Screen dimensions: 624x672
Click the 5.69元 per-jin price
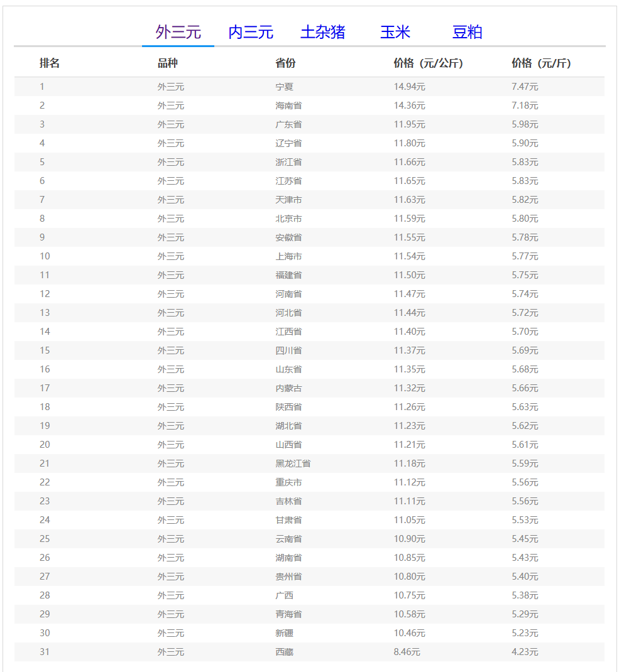click(x=525, y=350)
